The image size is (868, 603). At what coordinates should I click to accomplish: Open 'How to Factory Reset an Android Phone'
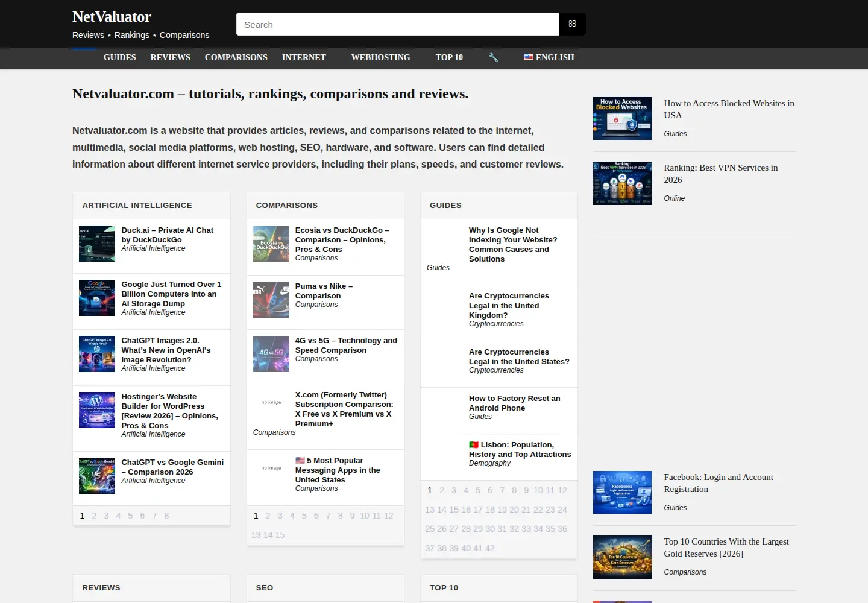[515, 403]
